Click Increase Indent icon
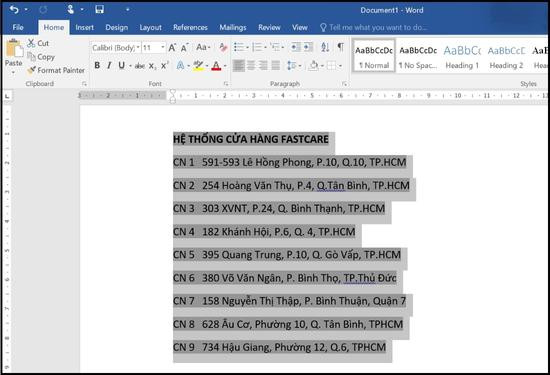 [308, 47]
